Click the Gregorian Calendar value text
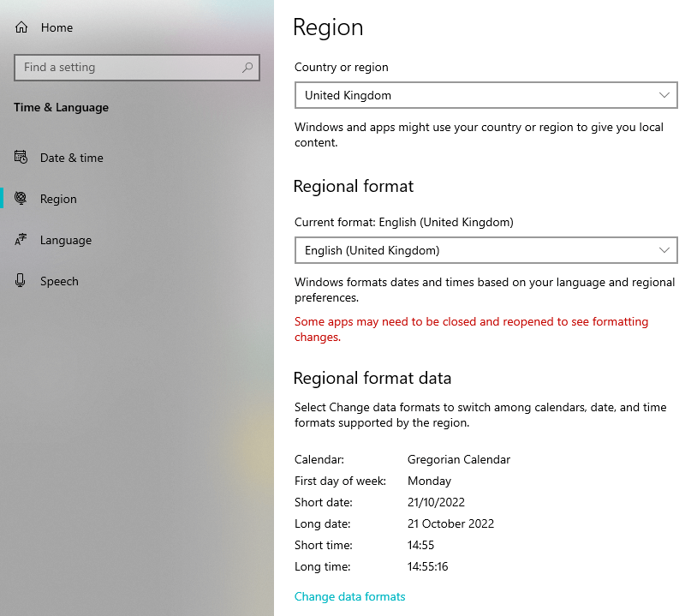 (x=458, y=459)
